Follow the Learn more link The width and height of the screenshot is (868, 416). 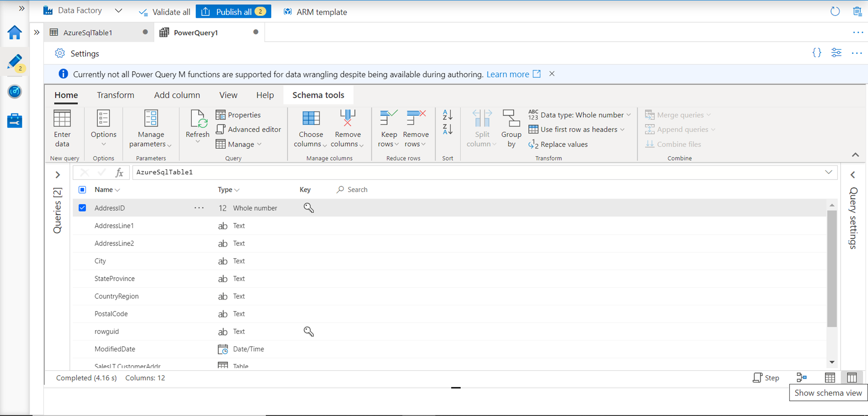tap(507, 74)
